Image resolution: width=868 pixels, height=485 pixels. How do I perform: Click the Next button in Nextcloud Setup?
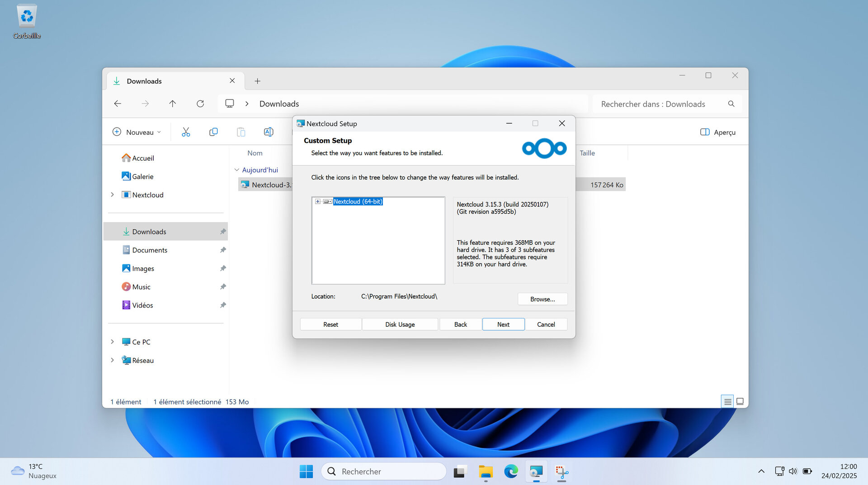tap(503, 324)
